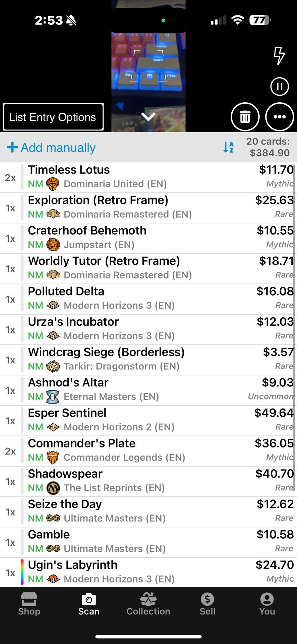
Task: Tap Add manually
Action: pyautogui.click(x=52, y=148)
